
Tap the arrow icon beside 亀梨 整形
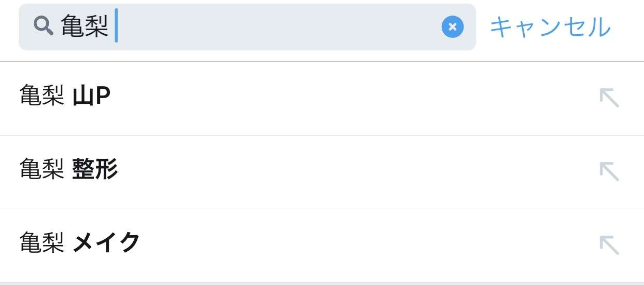(x=609, y=171)
